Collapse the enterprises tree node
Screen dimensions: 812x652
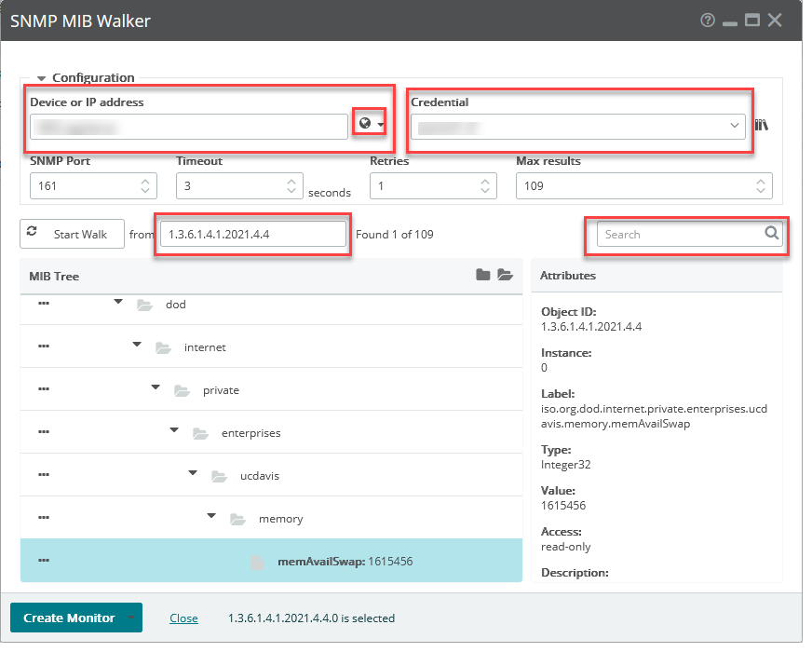point(173,429)
